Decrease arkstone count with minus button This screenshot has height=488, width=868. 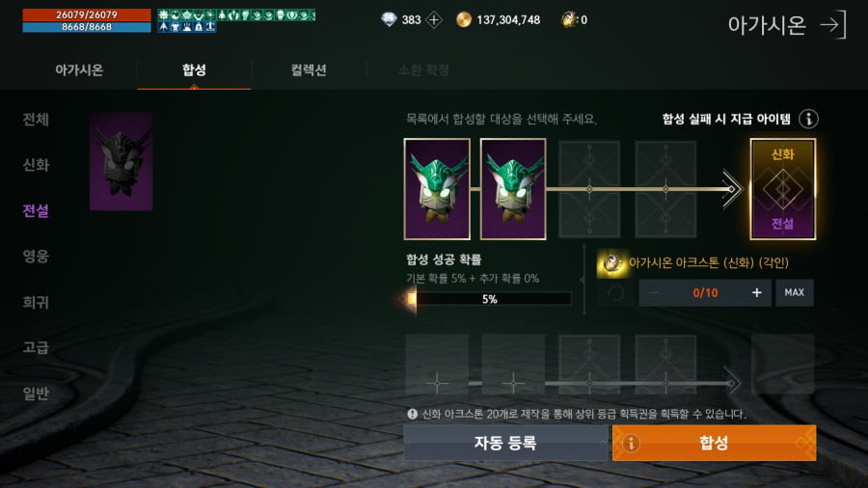click(654, 292)
